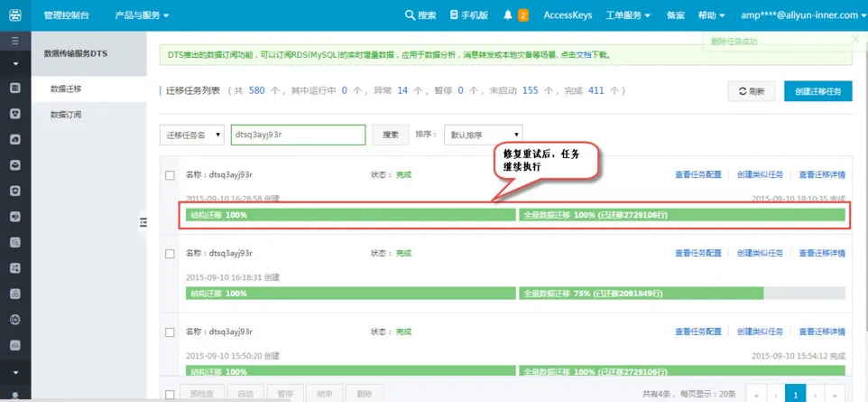Open the stacked-server icon in the sidebar

tap(15, 88)
